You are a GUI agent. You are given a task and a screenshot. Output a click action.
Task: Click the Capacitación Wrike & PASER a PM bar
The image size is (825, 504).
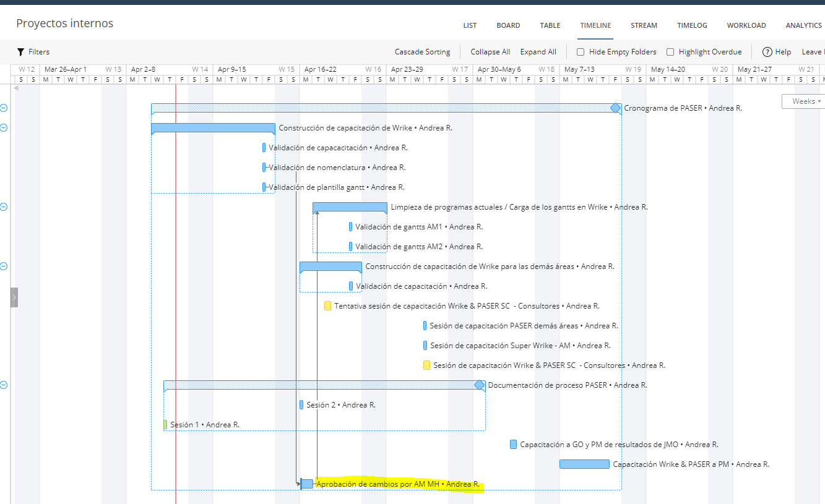[x=584, y=464]
